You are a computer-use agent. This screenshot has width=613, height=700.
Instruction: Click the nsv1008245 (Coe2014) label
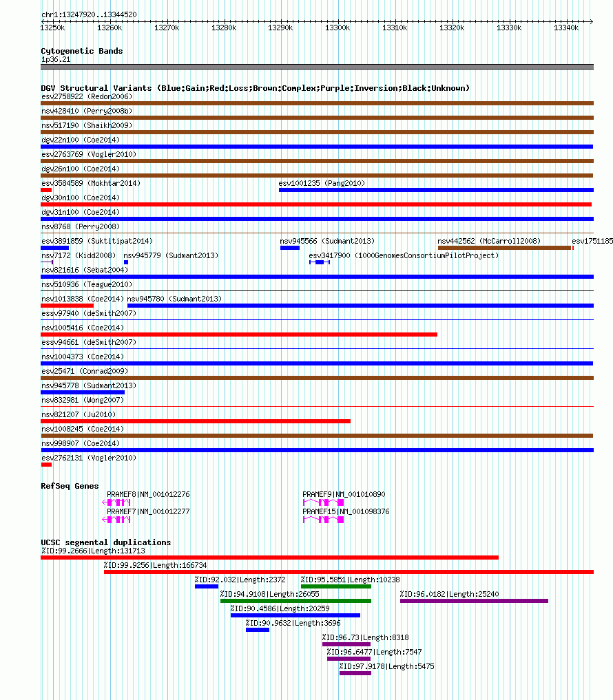(x=83, y=429)
